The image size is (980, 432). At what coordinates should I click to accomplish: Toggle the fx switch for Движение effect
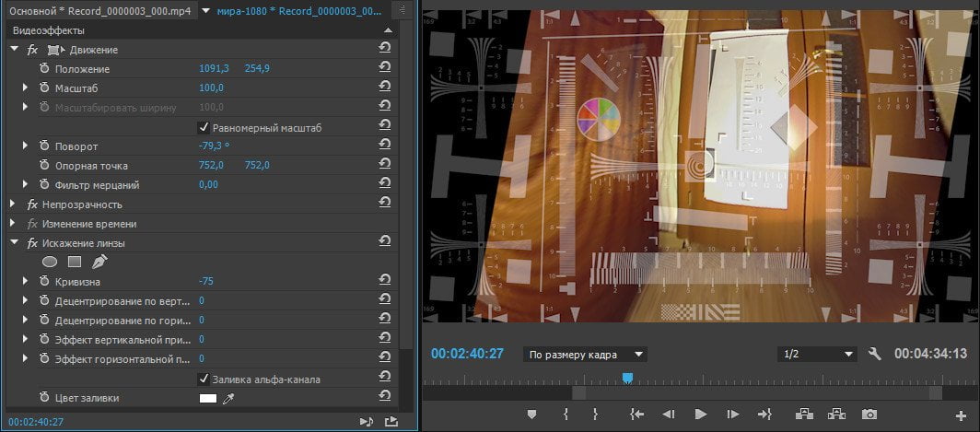pyautogui.click(x=32, y=50)
